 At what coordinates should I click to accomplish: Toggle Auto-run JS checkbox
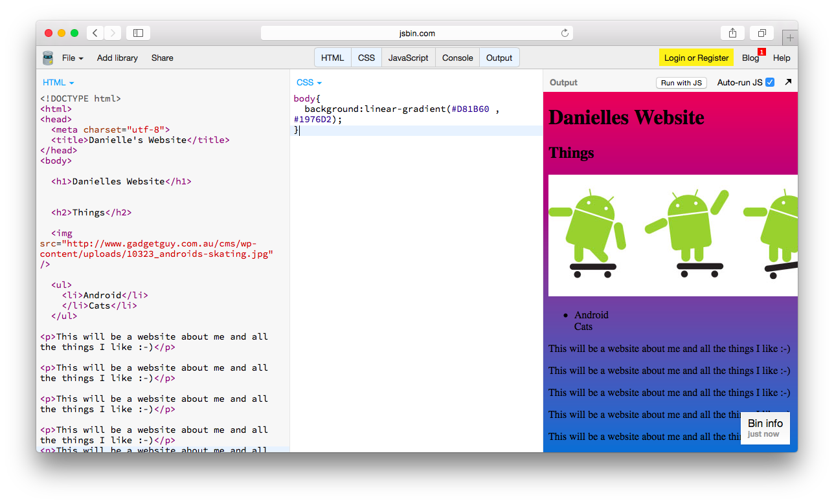click(770, 82)
